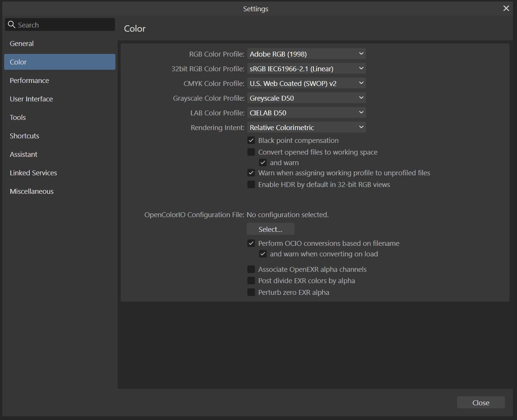The height and width of the screenshot is (420, 517).
Task: Open the LAB Color Profile dropdown
Action: point(306,113)
